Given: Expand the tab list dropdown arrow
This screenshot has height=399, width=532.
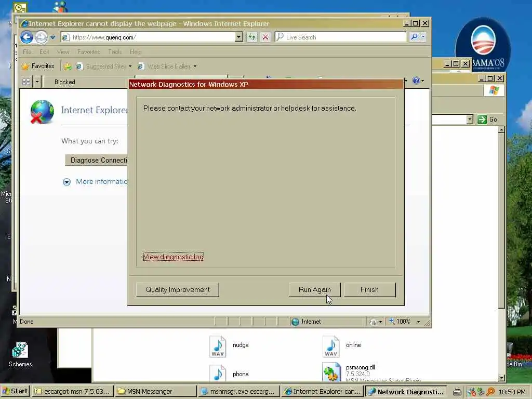Looking at the screenshot, I should pos(37,82).
